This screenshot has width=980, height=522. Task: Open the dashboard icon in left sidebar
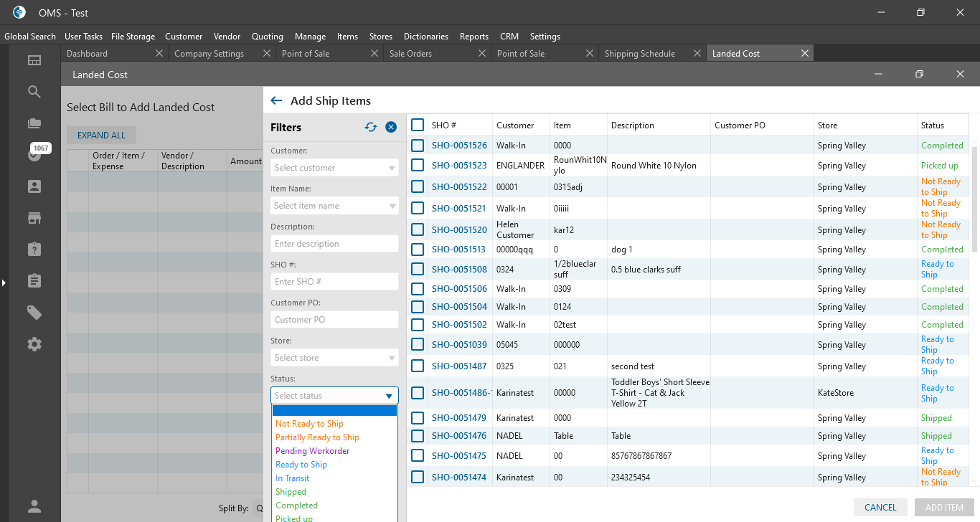pos(34,60)
